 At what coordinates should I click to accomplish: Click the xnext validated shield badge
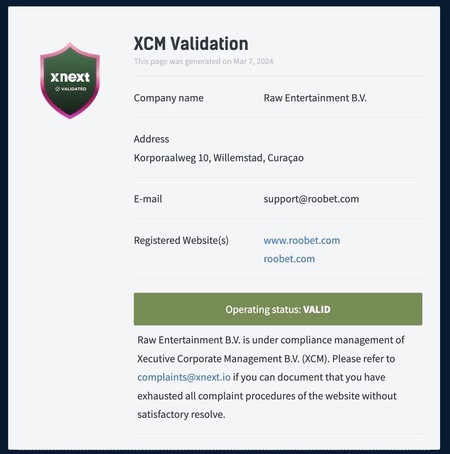pyautogui.click(x=70, y=80)
